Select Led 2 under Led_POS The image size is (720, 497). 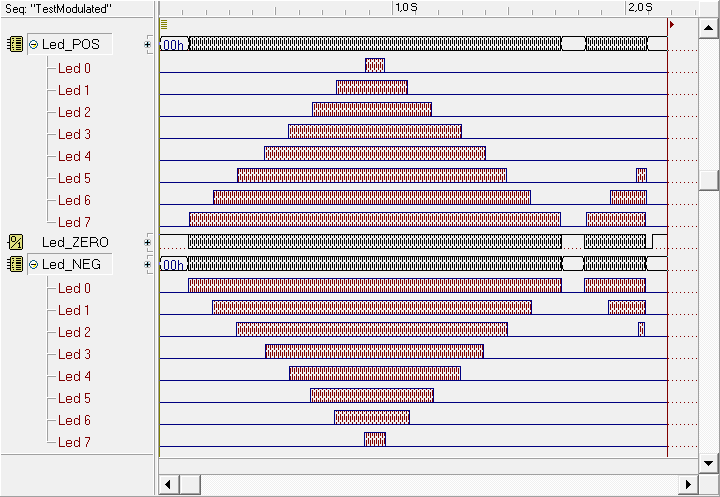point(74,113)
